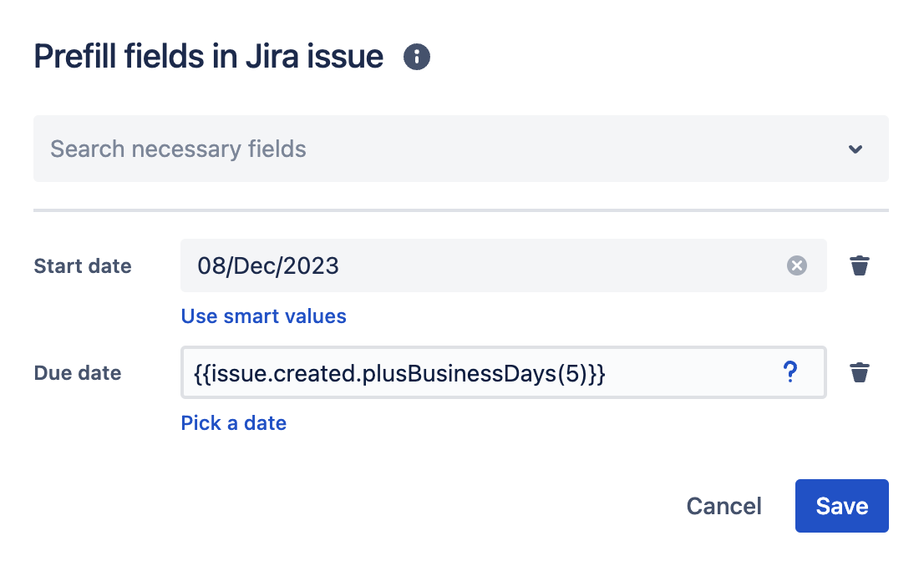Click the Due date label

pos(78,373)
